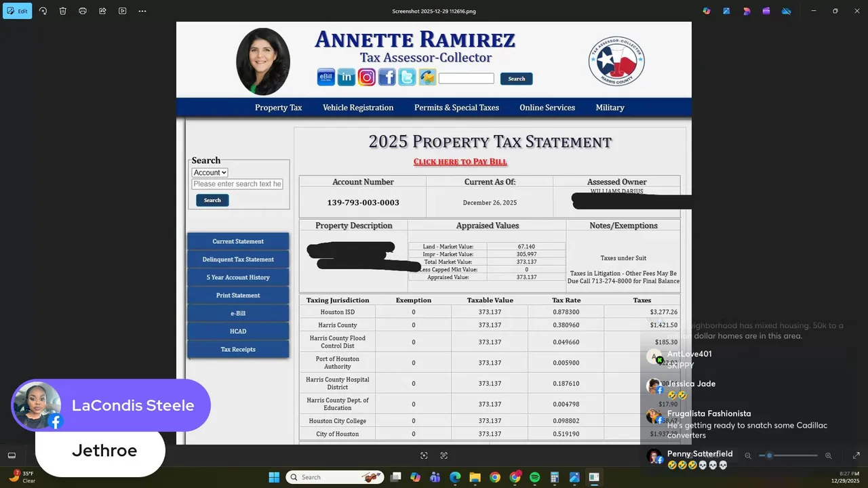Screen dimensions: 868x488
Task: Click the zoom level slider
Action: tap(788, 455)
